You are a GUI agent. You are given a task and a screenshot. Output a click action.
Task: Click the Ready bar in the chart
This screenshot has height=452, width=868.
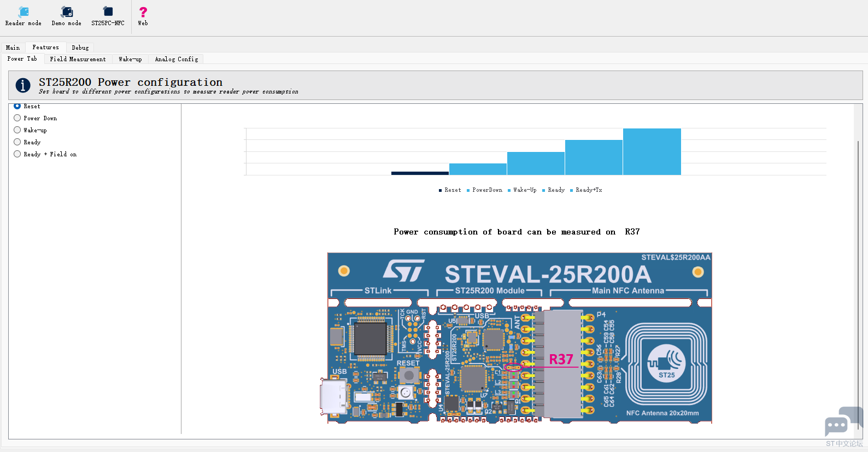594,157
